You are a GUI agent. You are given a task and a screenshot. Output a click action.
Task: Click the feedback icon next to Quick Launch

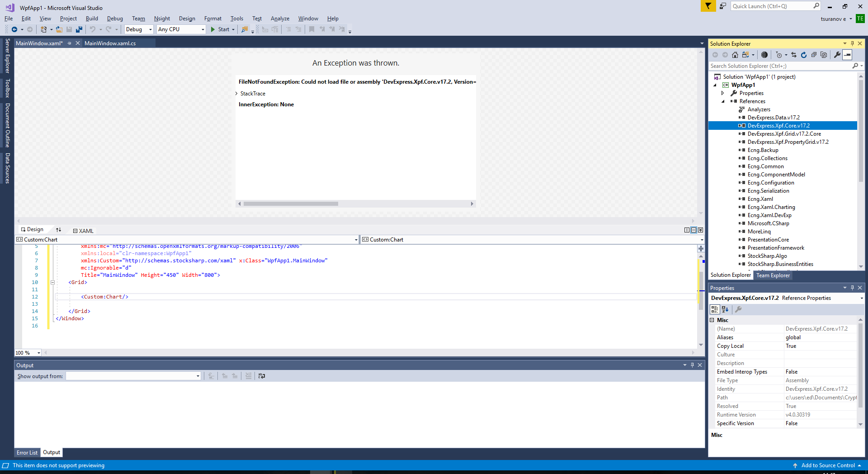pos(723,6)
